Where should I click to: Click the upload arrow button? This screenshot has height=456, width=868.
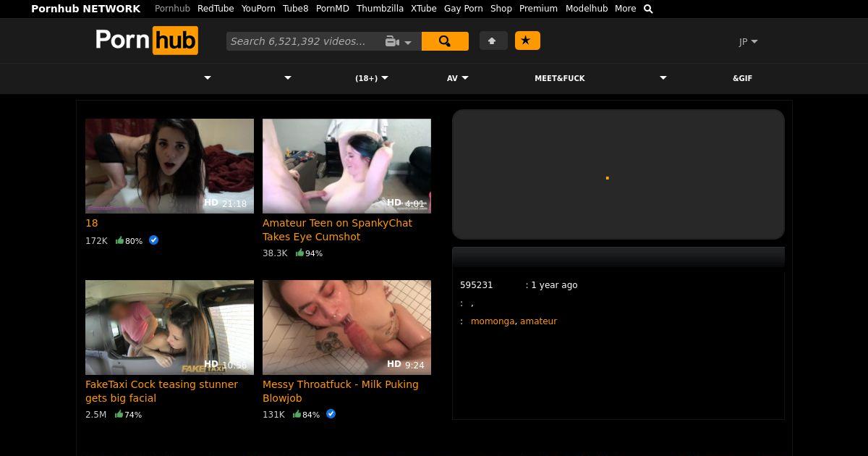point(493,41)
